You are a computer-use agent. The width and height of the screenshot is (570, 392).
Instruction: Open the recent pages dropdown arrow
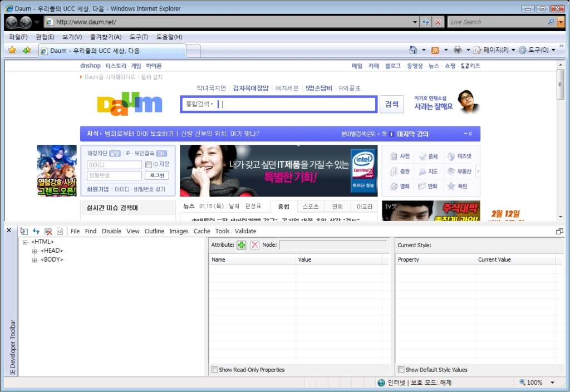37,22
